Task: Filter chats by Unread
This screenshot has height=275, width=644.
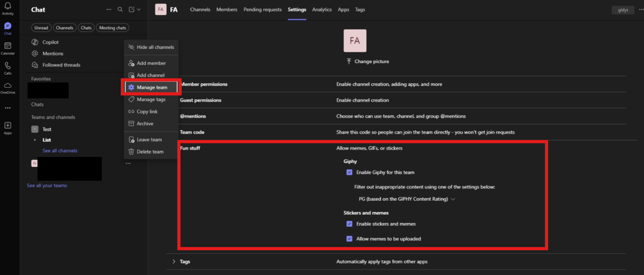Action: click(41, 28)
